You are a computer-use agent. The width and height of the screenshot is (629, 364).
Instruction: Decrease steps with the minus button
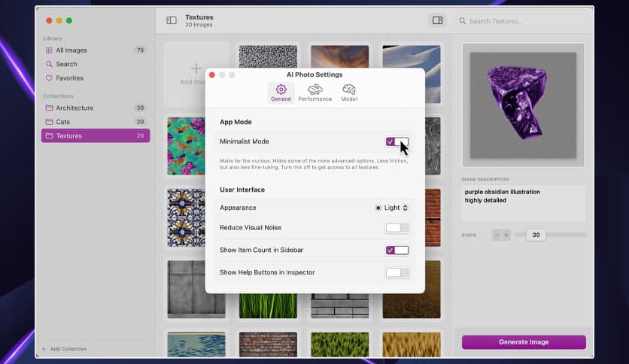pyautogui.click(x=497, y=235)
